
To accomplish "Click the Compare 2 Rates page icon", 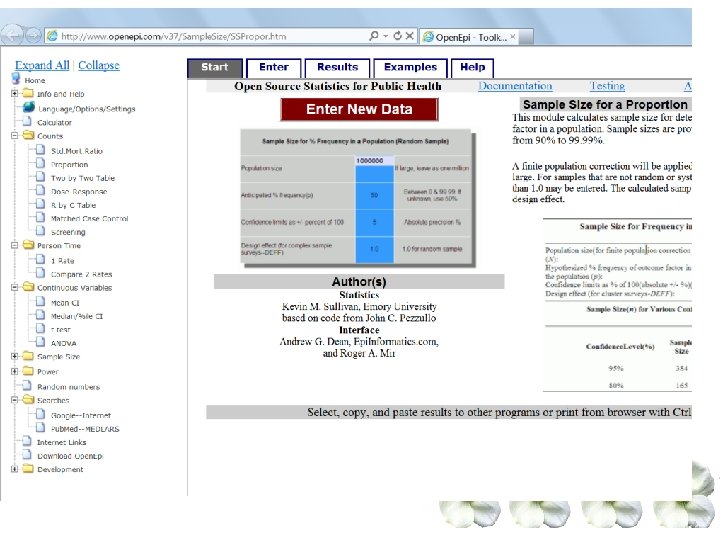I will 40,273.
